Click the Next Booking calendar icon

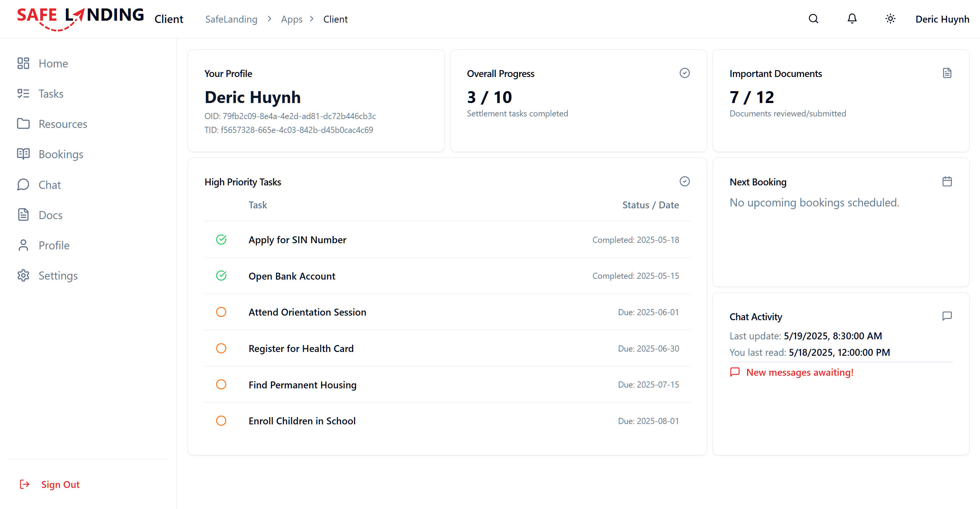(947, 181)
